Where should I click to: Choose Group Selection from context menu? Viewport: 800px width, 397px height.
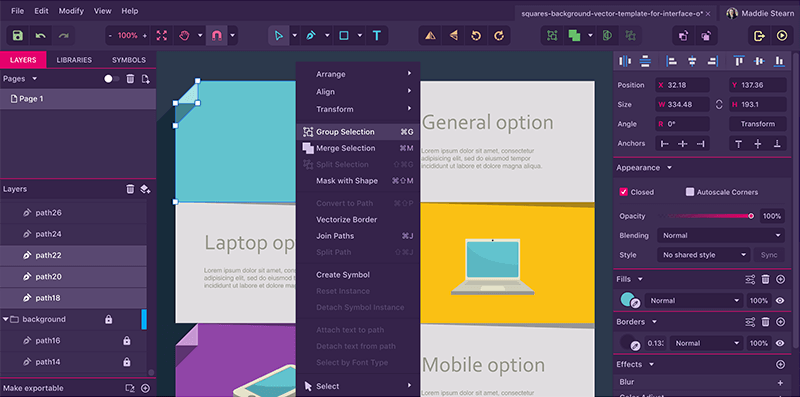click(x=358, y=132)
